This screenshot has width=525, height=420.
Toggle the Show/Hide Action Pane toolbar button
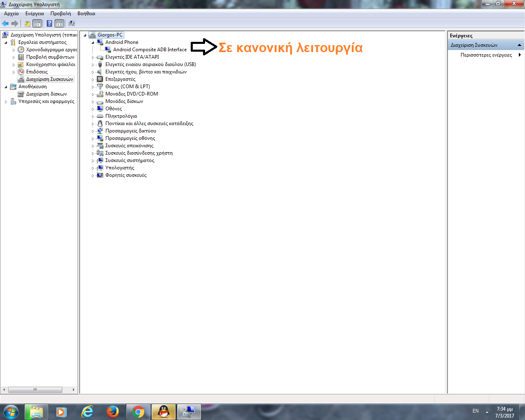pos(59,24)
